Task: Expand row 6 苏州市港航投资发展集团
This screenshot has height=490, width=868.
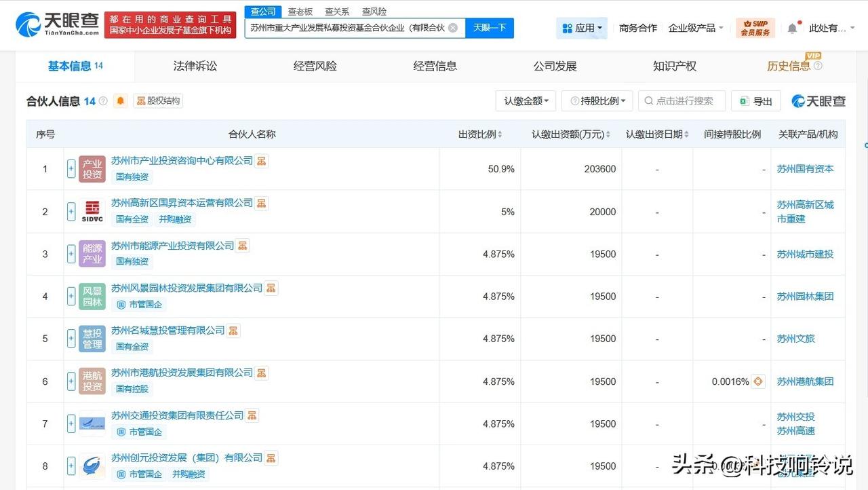Action: point(71,381)
